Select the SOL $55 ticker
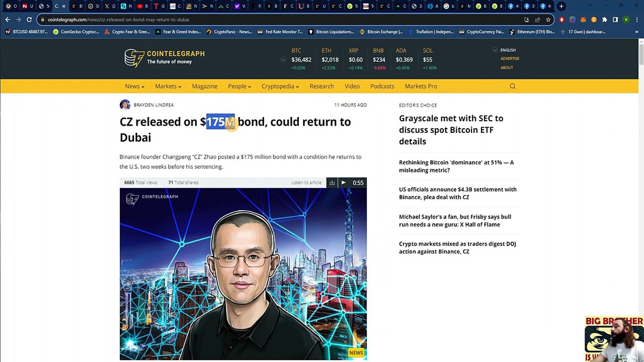This screenshot has width=644, height=362. click(430, 59)
